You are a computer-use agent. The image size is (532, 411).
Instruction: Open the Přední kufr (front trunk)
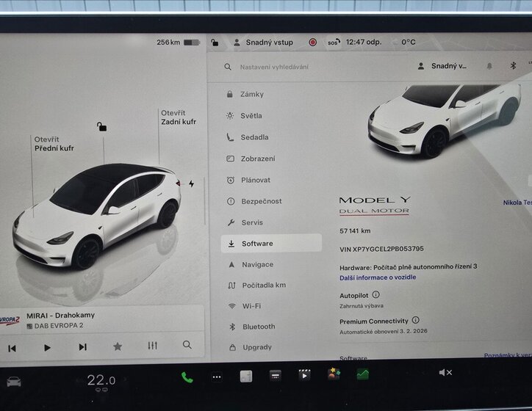coord(54,144)
